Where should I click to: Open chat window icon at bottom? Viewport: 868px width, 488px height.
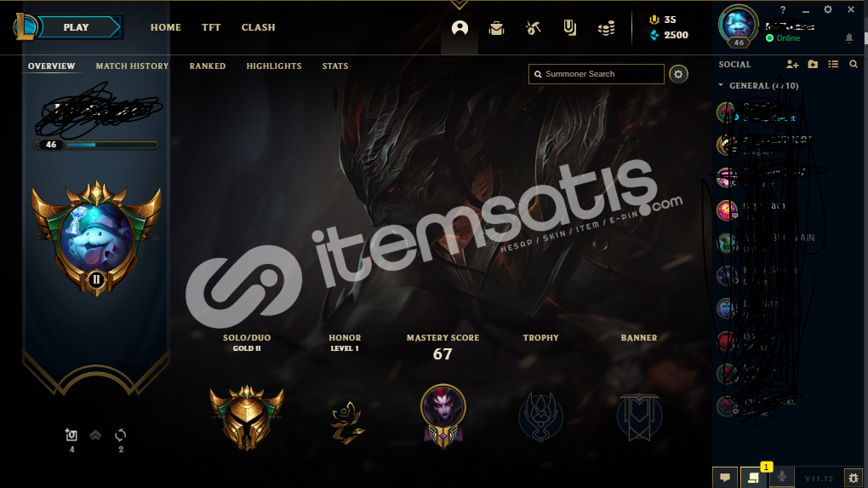[725, 478]
